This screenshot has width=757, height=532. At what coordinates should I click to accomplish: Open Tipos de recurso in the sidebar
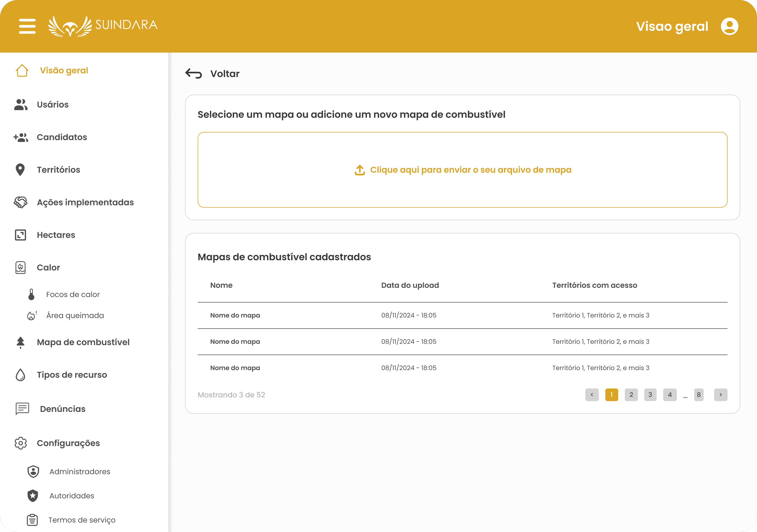click(x=72, y=375)
